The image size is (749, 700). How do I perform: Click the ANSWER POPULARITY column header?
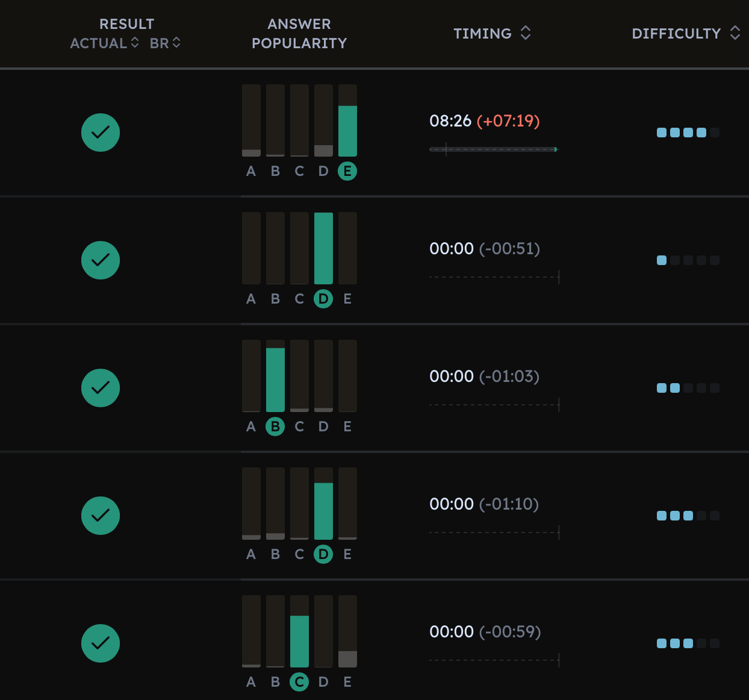[x=299, y=34]
